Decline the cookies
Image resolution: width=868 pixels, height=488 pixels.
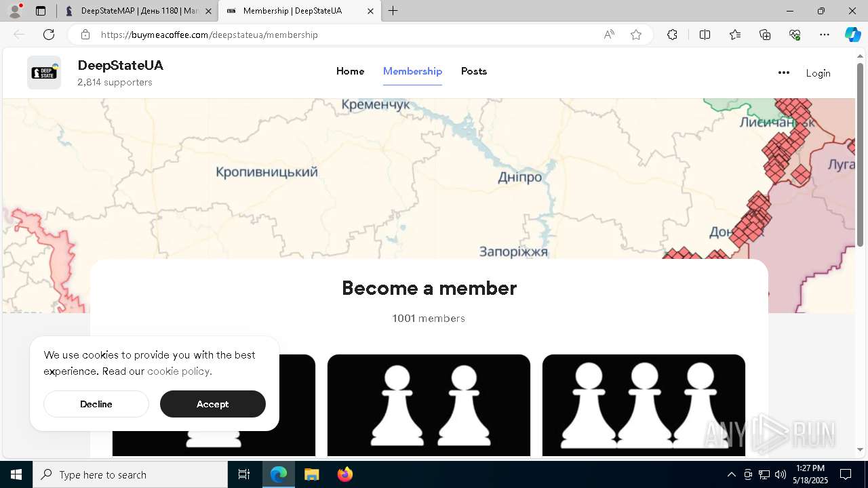click(96, 404)
